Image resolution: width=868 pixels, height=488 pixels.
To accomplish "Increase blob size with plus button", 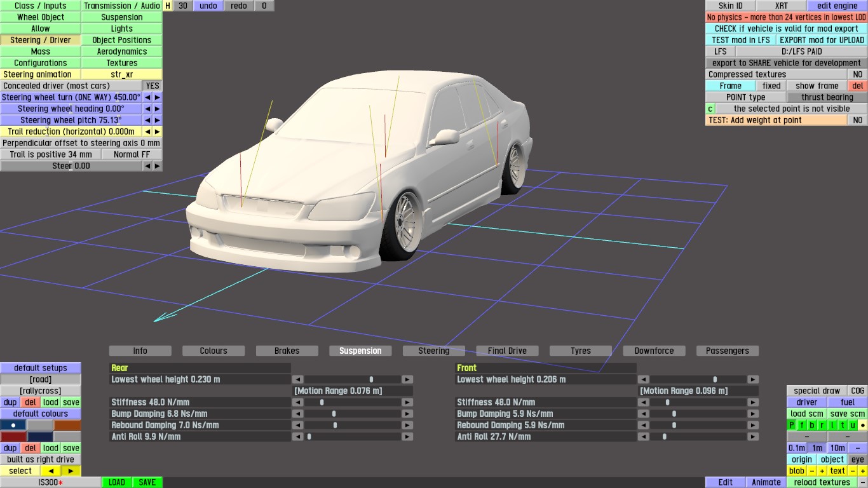I will [x=822, y=471].
